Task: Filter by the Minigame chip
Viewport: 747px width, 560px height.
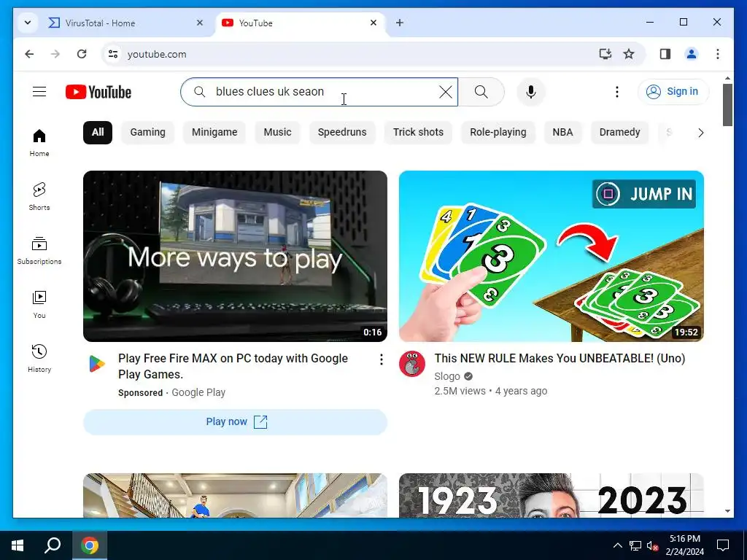Action: click(x=214, y=132)
